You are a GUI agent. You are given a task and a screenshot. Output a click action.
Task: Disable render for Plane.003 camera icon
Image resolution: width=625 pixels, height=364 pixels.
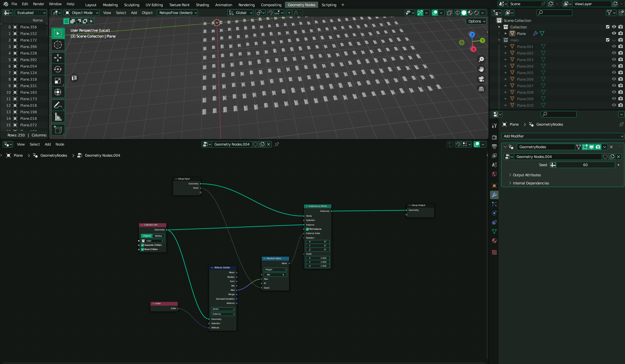click(620, 60)
